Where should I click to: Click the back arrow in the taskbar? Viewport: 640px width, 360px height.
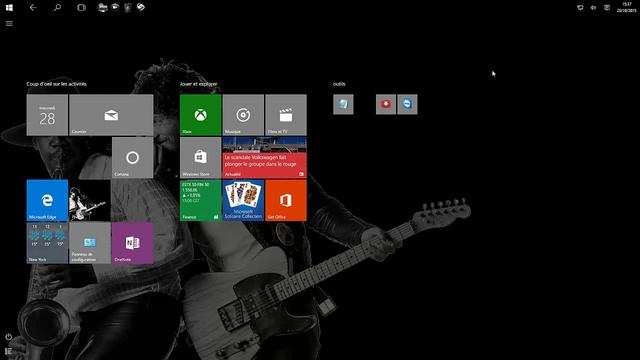tap(33, 7)
